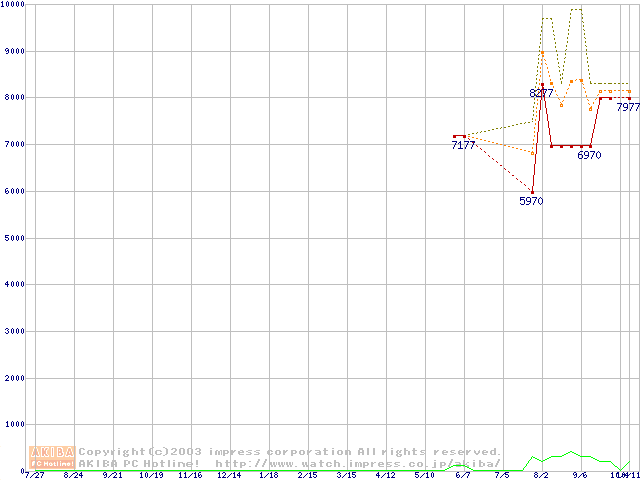Select the 6/7 date marker
Screen dimensions: 640x480
pos(463,475)
